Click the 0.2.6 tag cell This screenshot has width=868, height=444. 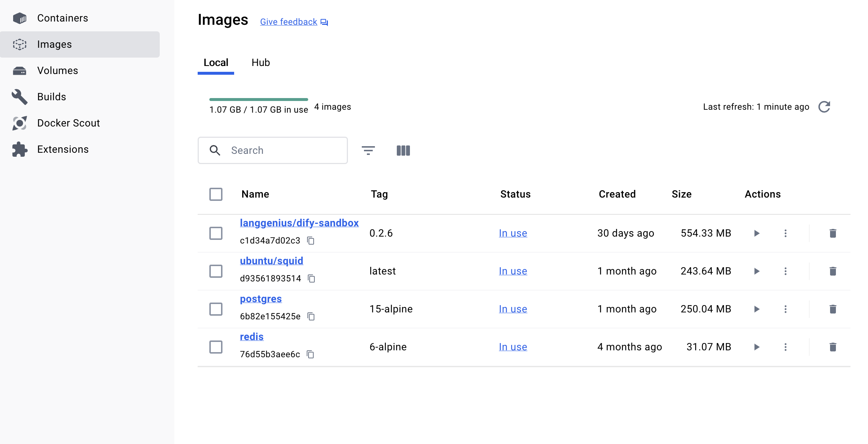click(x=381, y=233)
